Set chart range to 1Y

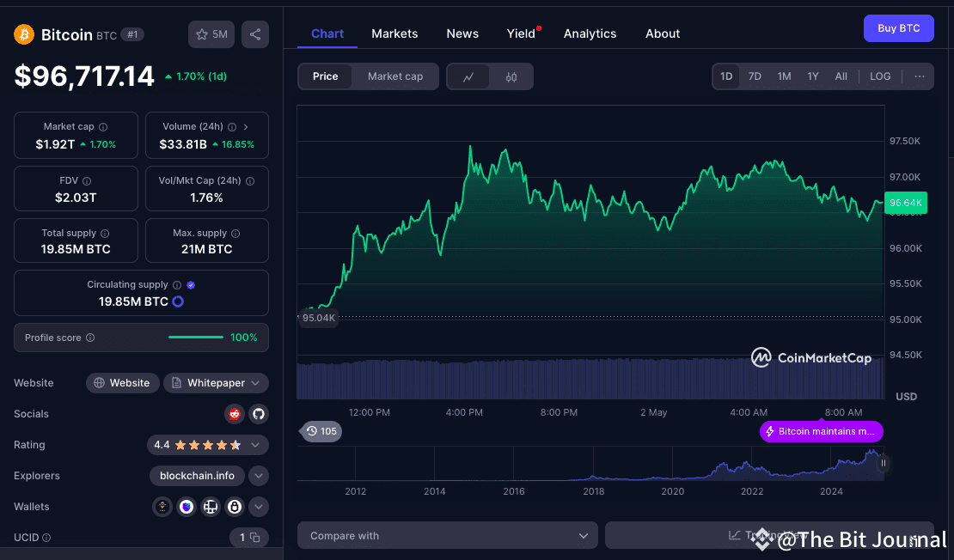pos(813,76)
